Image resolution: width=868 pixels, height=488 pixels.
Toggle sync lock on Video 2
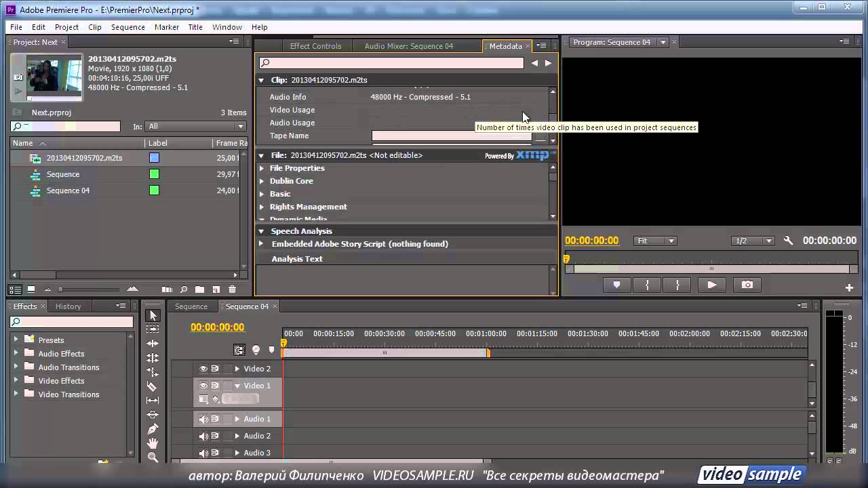tap(215, 369)
